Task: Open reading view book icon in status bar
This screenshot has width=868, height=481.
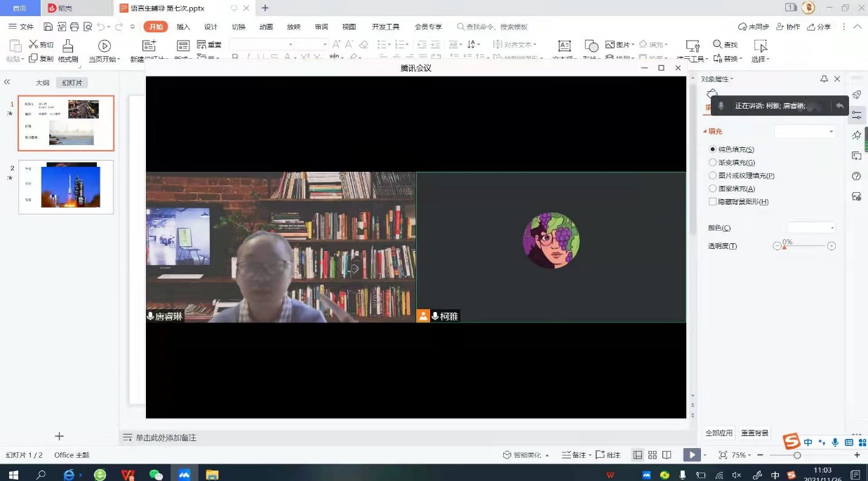Action: [667, 455]
